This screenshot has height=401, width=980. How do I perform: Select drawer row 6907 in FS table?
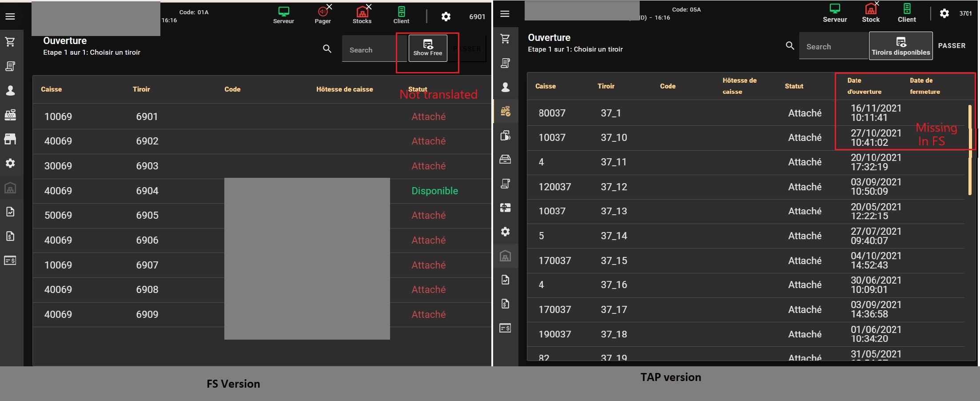pos(262,265)
